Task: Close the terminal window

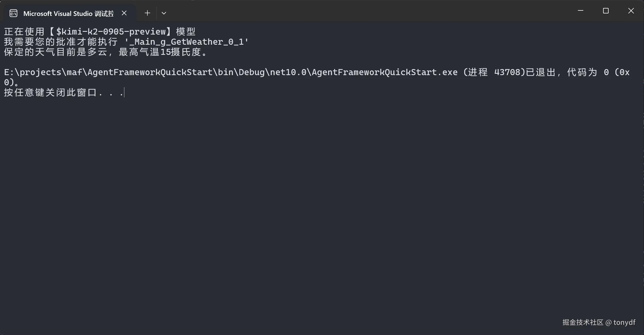Action: [x=631, y=11]
